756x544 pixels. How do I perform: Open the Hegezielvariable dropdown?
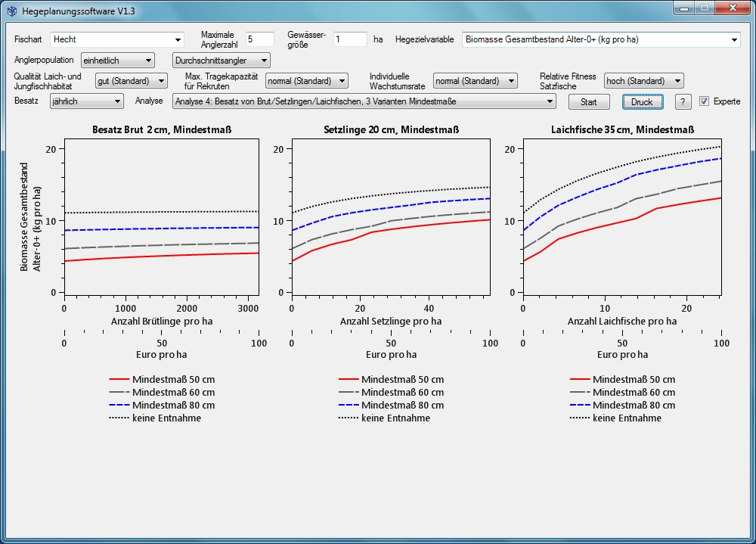(601, 39)
